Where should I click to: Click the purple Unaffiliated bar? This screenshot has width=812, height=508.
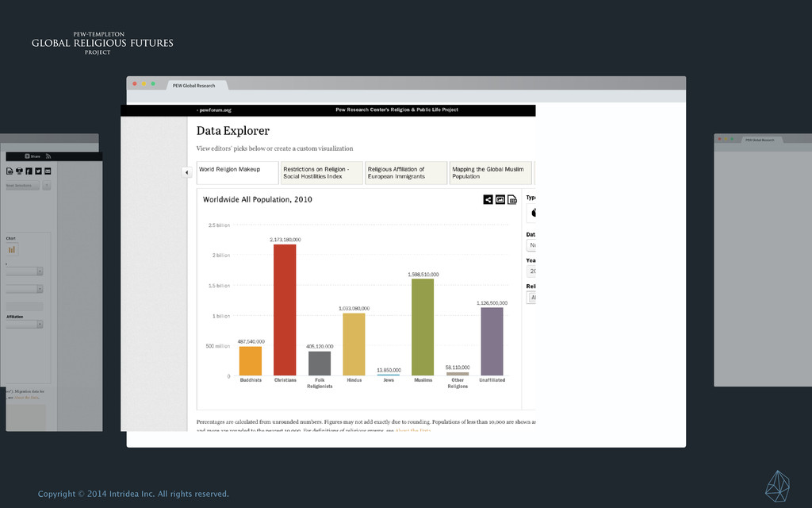pyautogui.click(x=492, y=341)
